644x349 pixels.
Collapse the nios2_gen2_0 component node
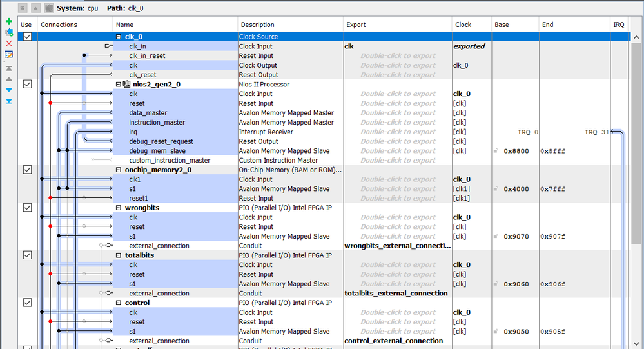(119, 85)
